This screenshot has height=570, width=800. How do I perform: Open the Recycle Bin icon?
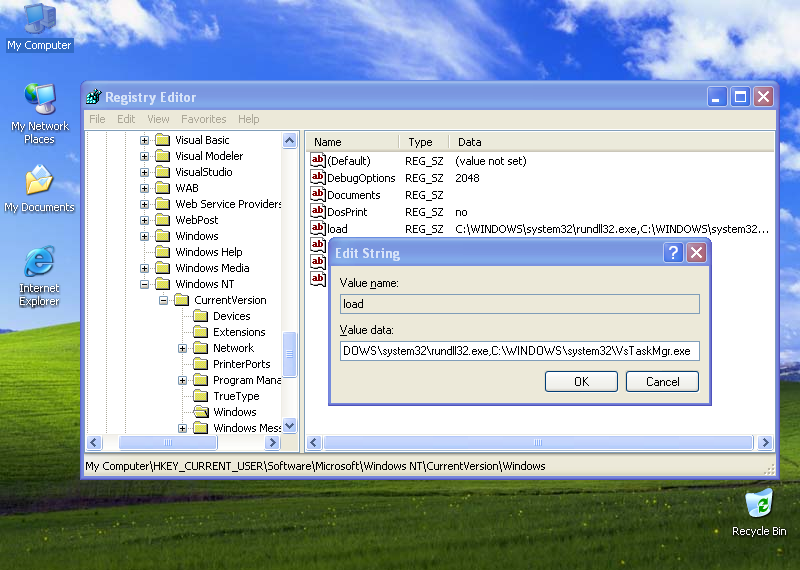[759, 512]
